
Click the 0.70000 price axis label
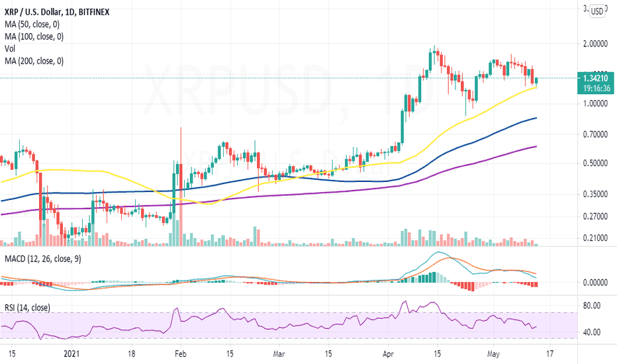[595, 134]
